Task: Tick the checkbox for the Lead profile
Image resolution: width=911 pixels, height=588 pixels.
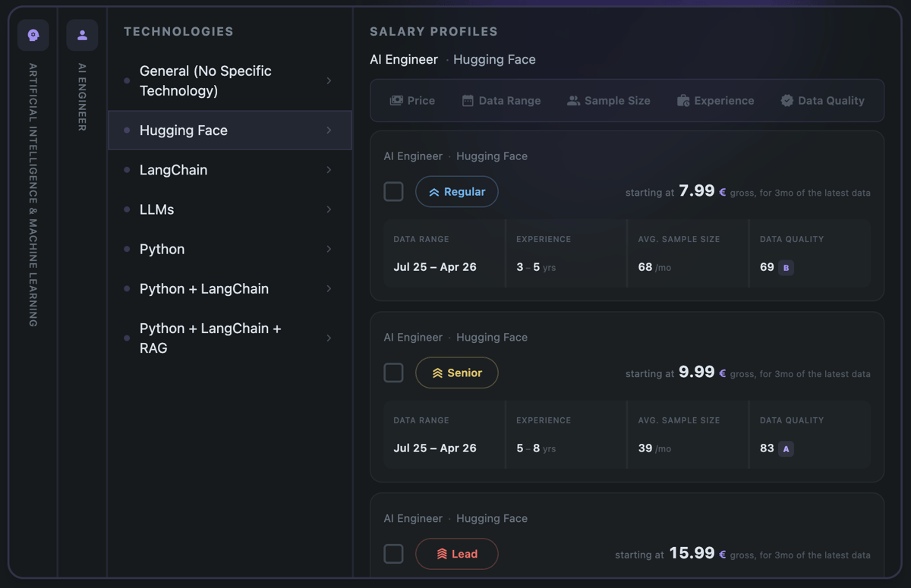Action: 393,554
